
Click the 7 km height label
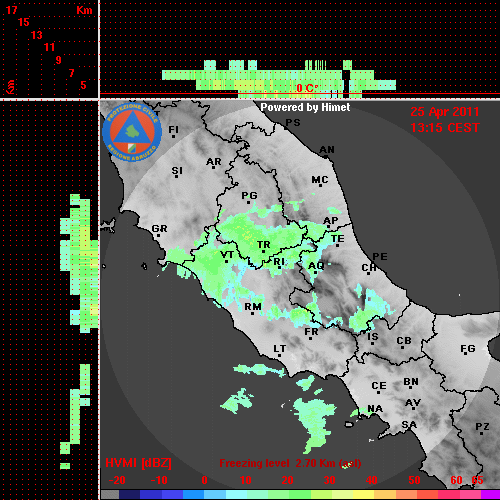[71, 73]
